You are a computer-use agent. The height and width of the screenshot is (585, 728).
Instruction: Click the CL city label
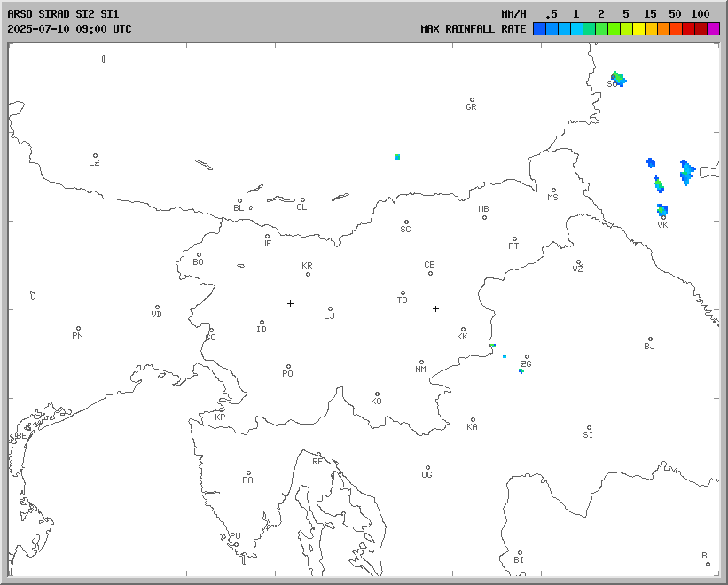point(301,207)
